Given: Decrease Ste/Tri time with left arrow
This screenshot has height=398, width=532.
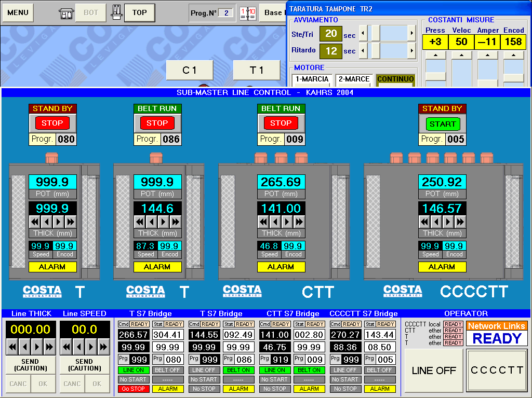Looking at the screenshot, I should pos(363,33).
